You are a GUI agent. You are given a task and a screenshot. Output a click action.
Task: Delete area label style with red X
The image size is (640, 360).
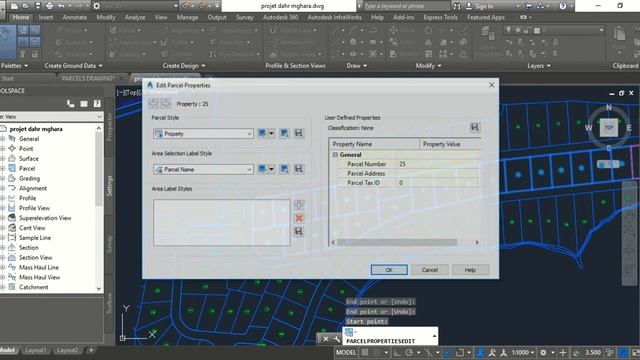[299, 218]
